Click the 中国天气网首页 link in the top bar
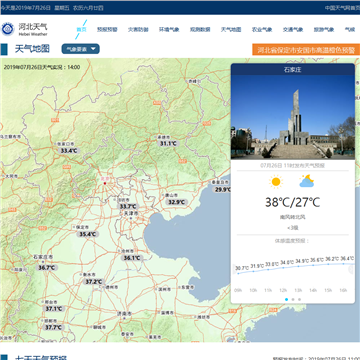This screenshot has width=360, height=360. (342, 8)
